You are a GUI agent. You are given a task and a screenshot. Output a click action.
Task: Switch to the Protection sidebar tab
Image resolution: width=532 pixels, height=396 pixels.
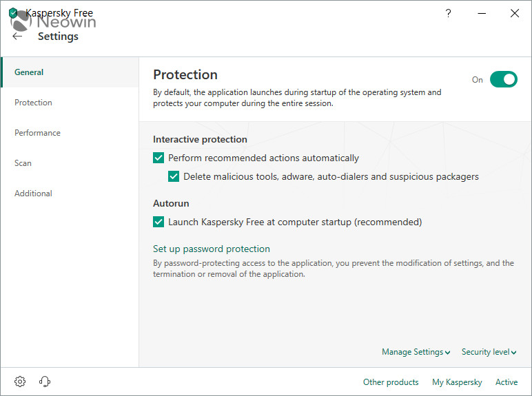33,103
